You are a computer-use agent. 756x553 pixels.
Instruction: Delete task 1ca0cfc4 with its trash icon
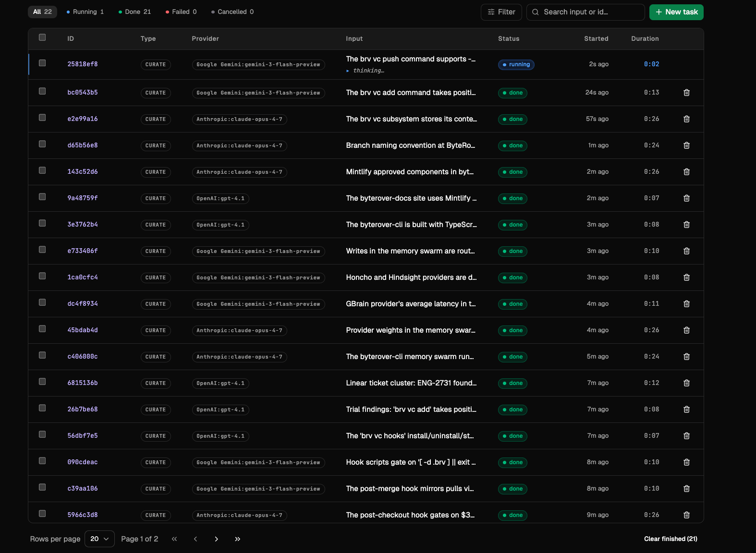[x=686, y=277]
